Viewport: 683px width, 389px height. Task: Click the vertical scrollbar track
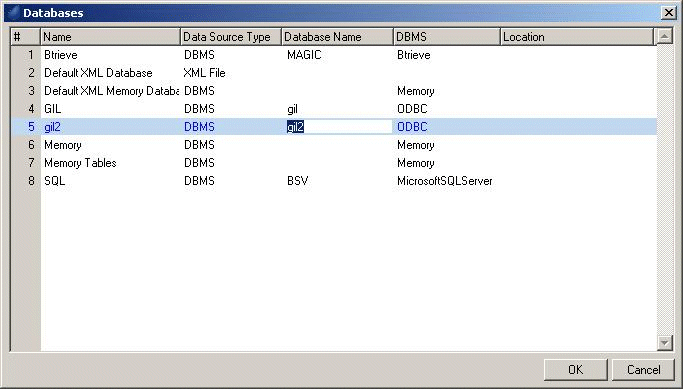point(664,189)
